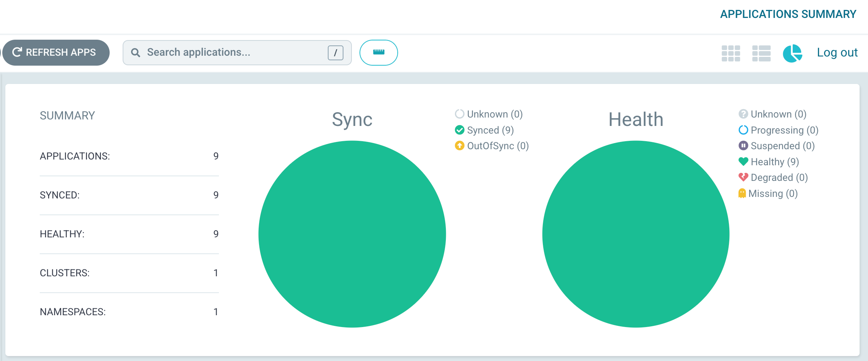This screenshot has height=361, width=868.
Task: Click the Sync chart title
Action: point(352,120)
